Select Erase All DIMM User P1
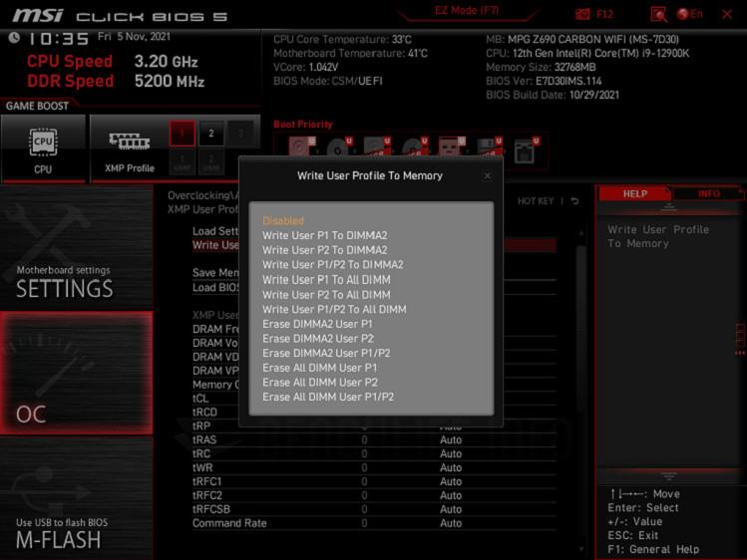Image resolution: width=747 pixels, height=560 pixels. pyautogui.click(x=320, y=368)
